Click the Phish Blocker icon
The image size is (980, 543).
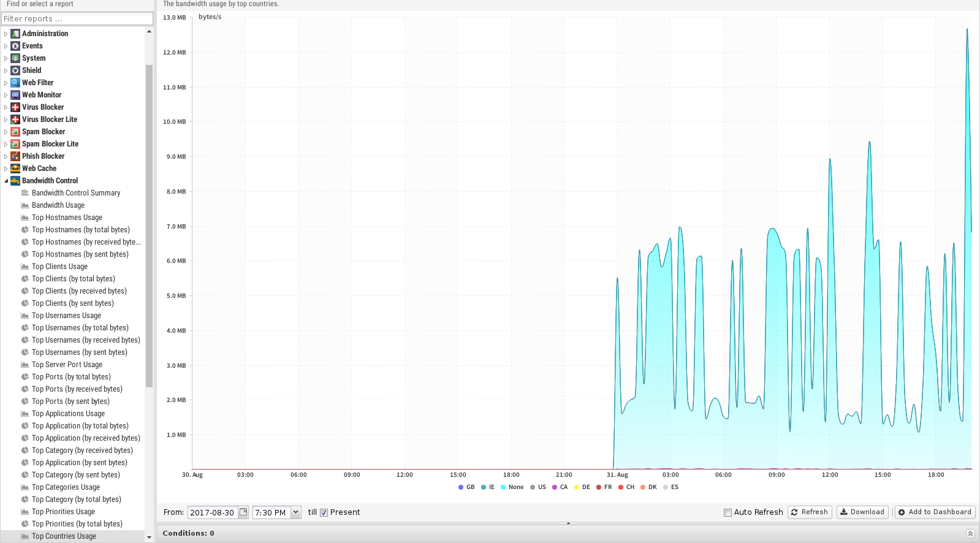(x=15, y=156)
